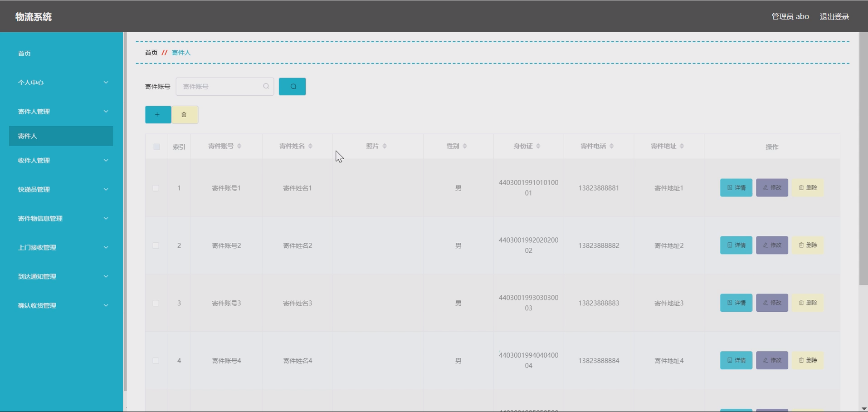The image size is (868, 412).
Task: Click 管理员 abo user label
Action: pos(790,16)
